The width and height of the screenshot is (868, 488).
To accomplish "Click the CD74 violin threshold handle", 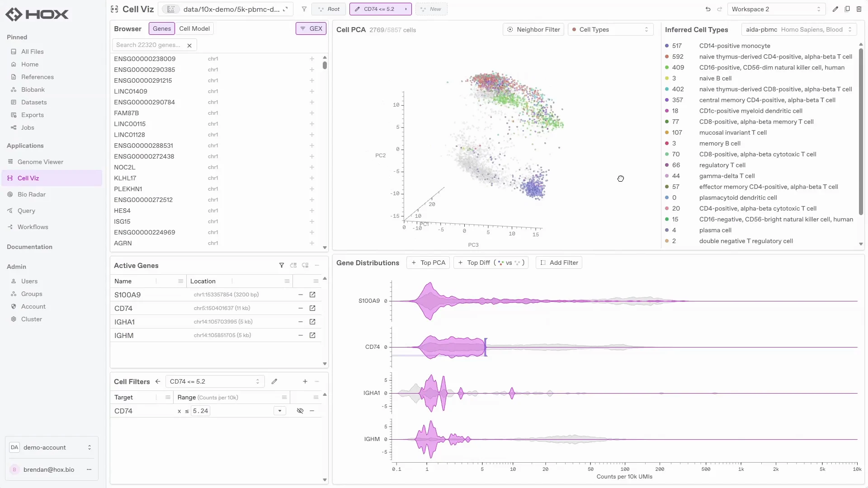I will pyautogui.click(x=486, y=347).
